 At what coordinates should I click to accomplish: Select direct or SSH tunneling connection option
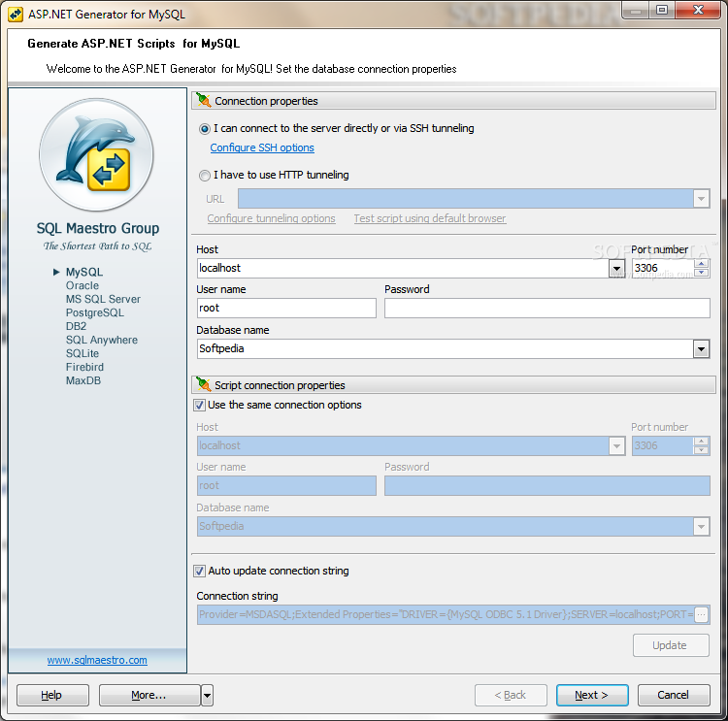click(204, 129)
